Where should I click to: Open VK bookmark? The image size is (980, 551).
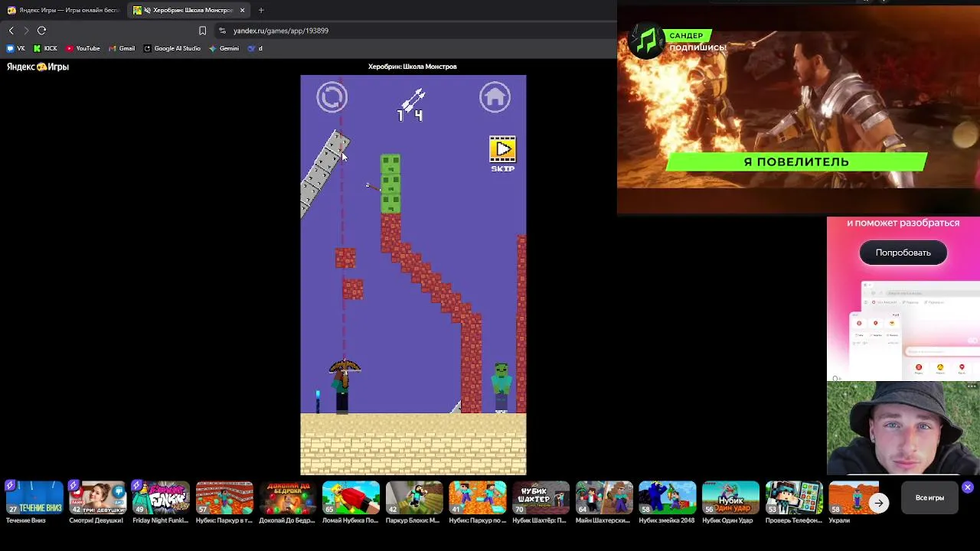click(16, 48)
